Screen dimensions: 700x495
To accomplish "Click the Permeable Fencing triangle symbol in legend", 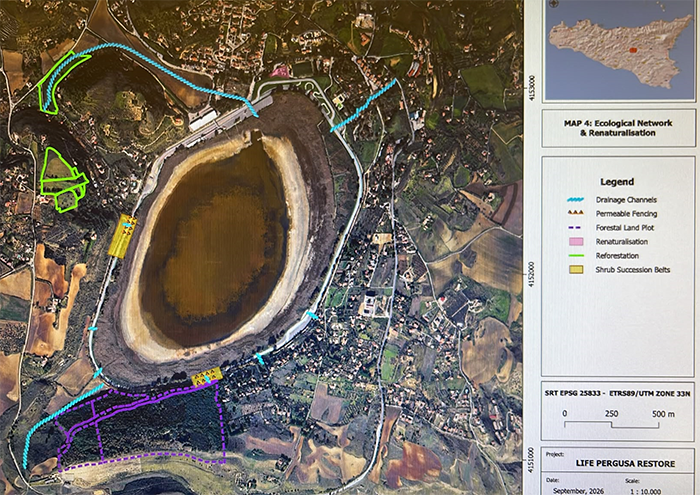I will click(x=576, y=213).
